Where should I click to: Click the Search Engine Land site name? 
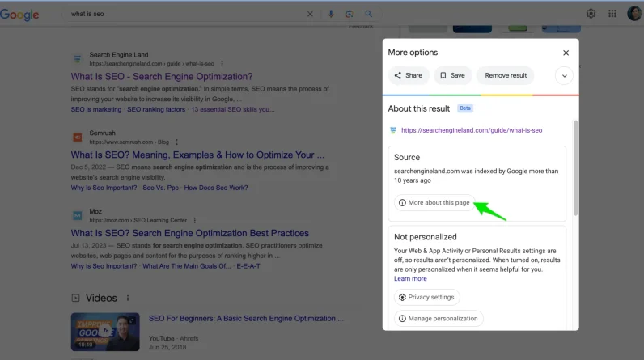click(x=119, y=54)
